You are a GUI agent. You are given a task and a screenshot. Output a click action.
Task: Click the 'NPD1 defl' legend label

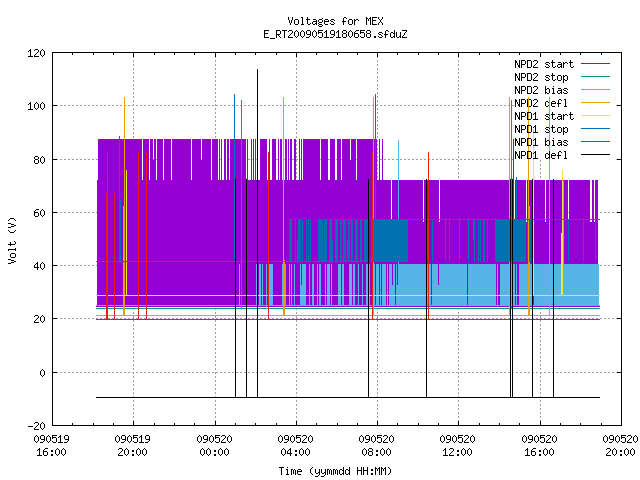541,156
